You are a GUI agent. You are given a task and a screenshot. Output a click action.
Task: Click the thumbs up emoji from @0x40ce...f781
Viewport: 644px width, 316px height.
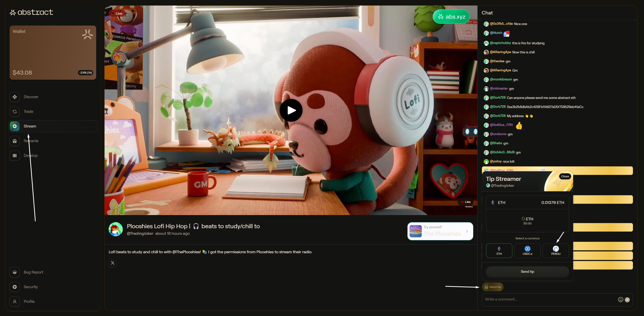coord(519,125)
